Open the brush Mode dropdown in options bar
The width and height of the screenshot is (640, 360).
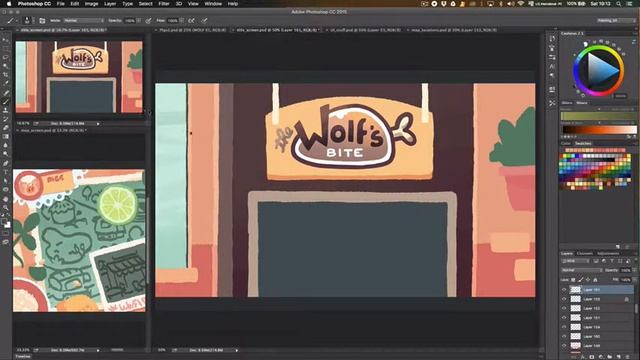pyautogui.click(x=83, y=20)
